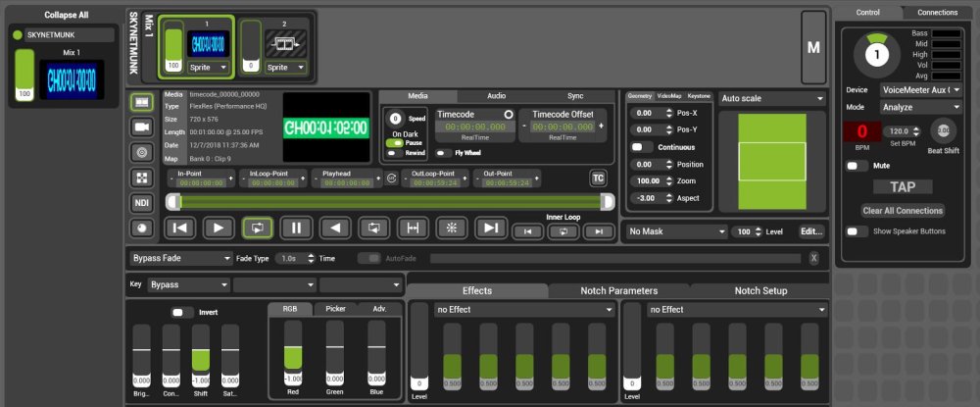Select the checkerboard generator source icon
Viewport: 980px width, 407px height.
coord(142,178)
